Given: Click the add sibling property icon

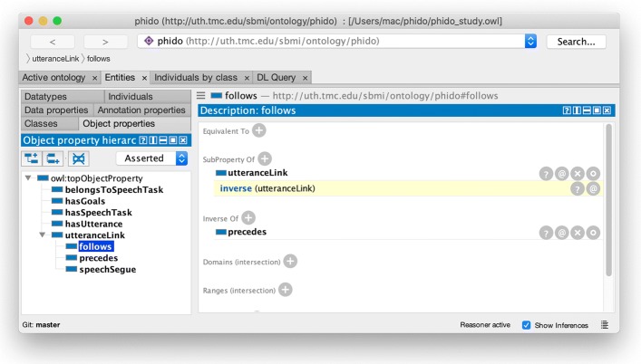Looking at the screenshot, I should click(x=53, y=158).
